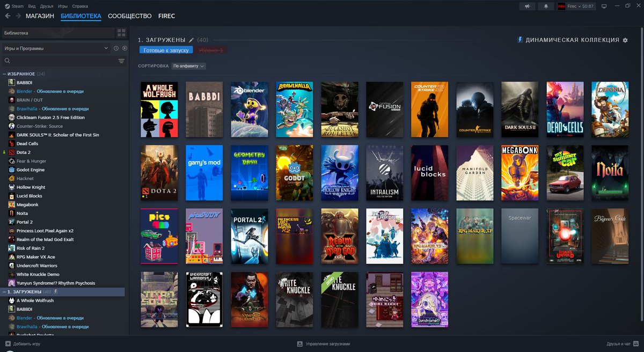The height and width of the screenshot is (352, 644).
Task: Click the Steam logo in top-left
Action: (8, 5)
